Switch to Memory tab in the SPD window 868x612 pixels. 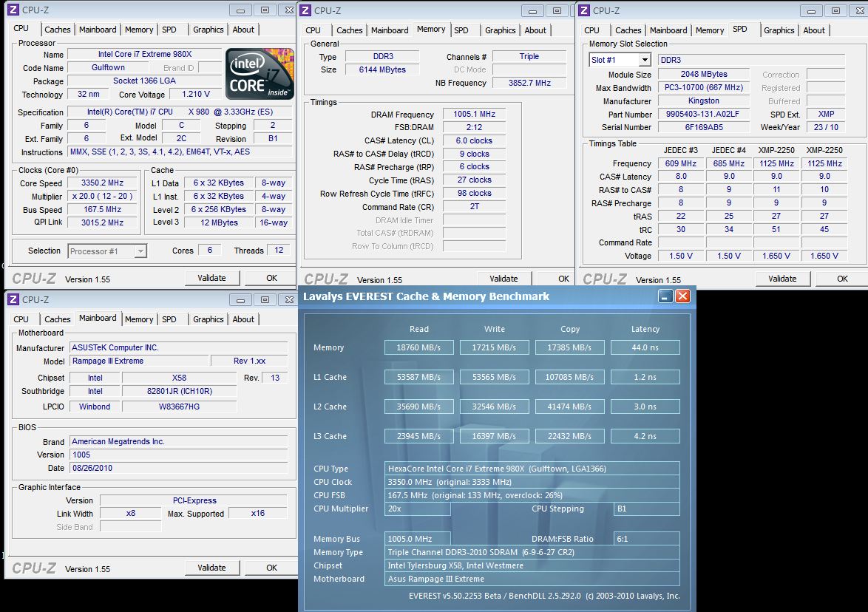[x=710, y=30]
